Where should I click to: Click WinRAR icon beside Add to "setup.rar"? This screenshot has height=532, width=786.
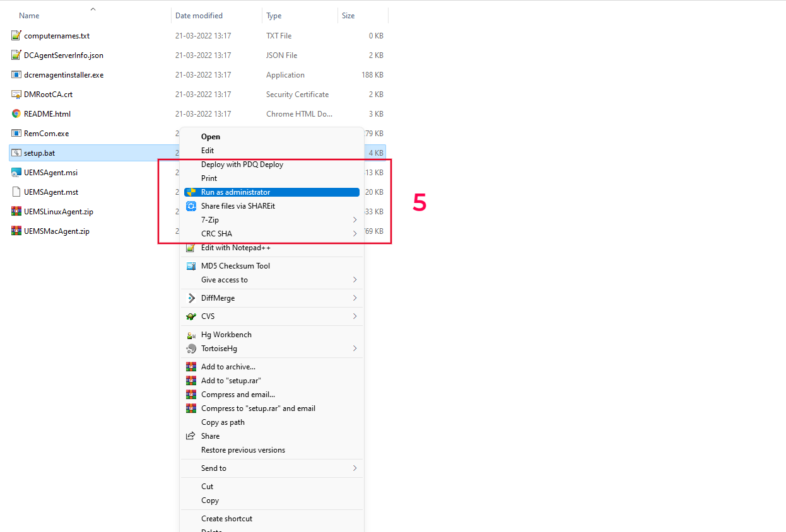click(x=191, y=381)
